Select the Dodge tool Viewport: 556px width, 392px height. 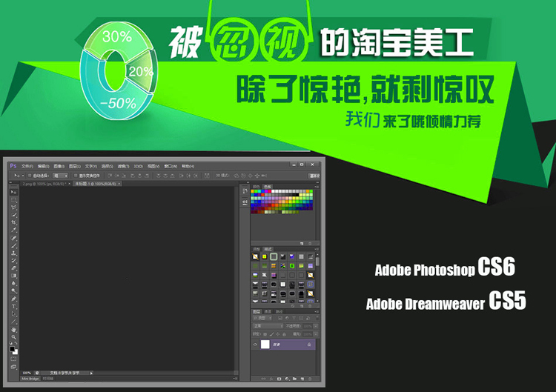[x=13, y=290]
